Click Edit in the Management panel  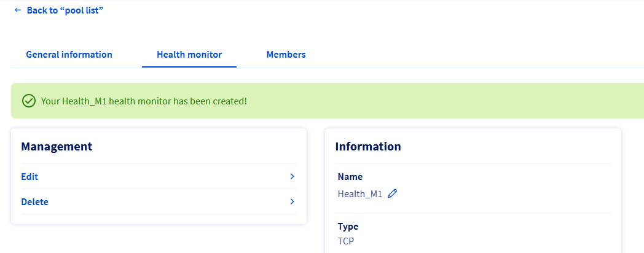(29, 177)
